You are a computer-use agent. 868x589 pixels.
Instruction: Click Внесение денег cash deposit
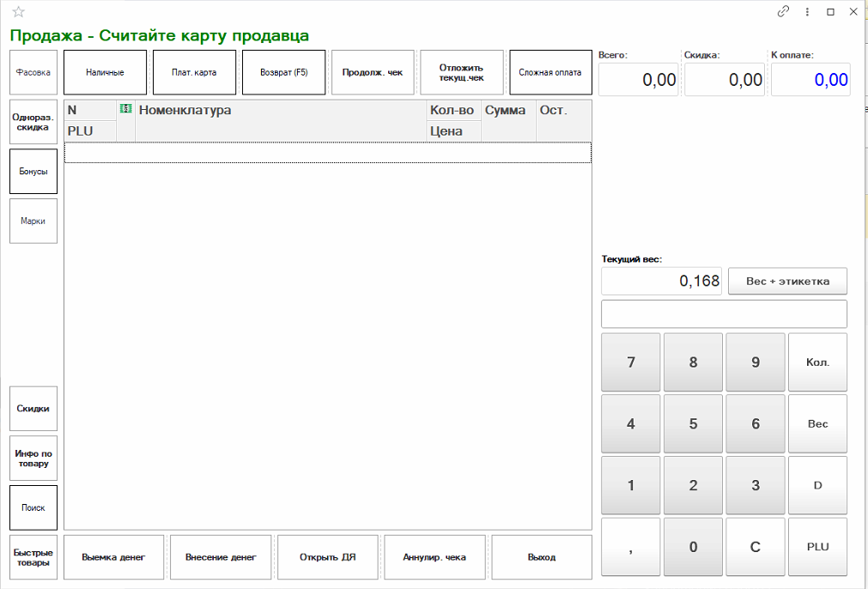point(221,557)
